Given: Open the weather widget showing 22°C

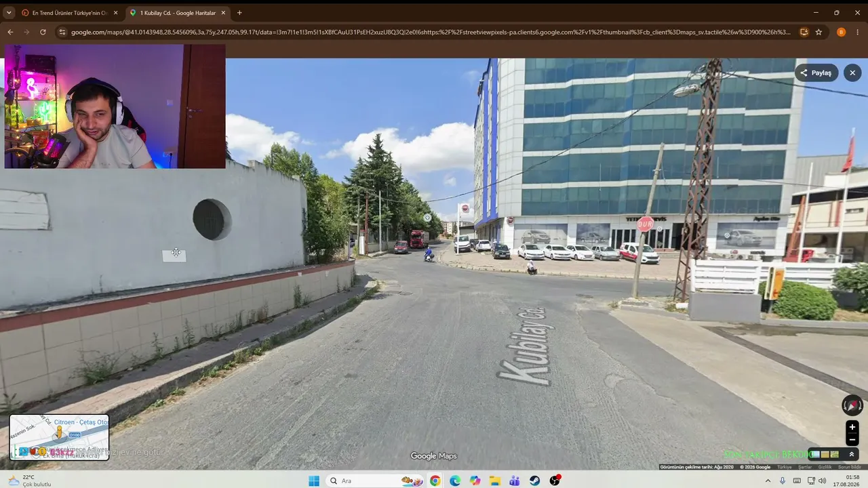Looking at the screenshot, I should tap(31, 481).
